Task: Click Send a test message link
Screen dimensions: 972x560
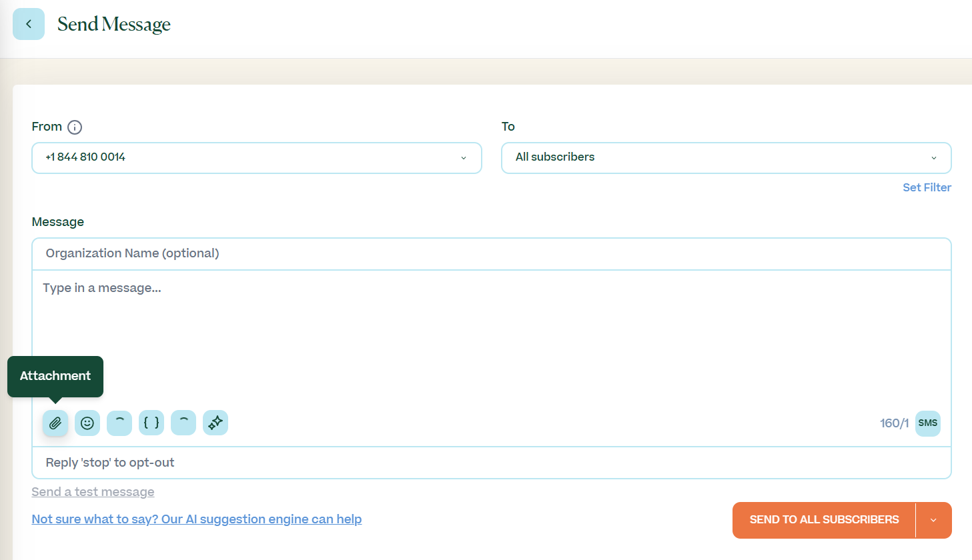Action: click(x=93, y=492)
